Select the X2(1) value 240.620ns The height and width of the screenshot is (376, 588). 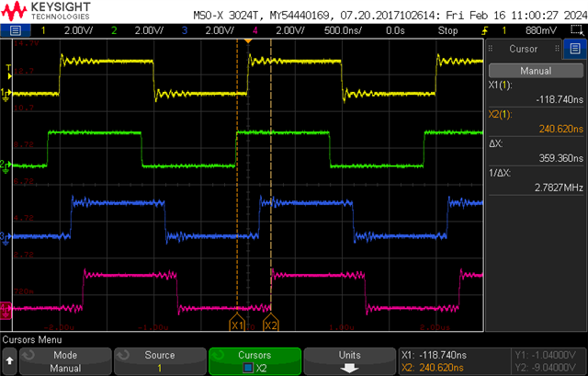(561, 129)
